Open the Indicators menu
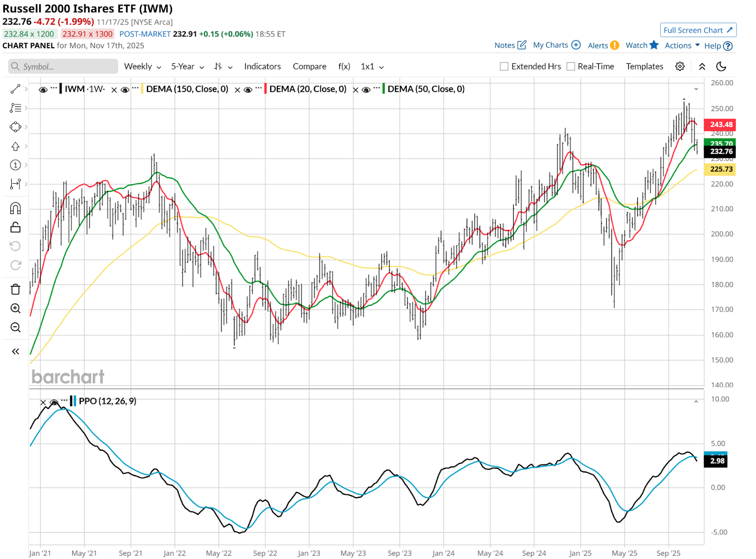The image size is (756, 559). (262, 67)
